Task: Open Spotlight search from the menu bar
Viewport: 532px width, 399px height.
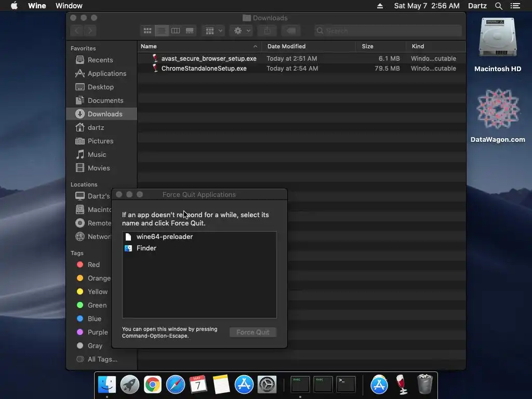Action: [498, 6]
